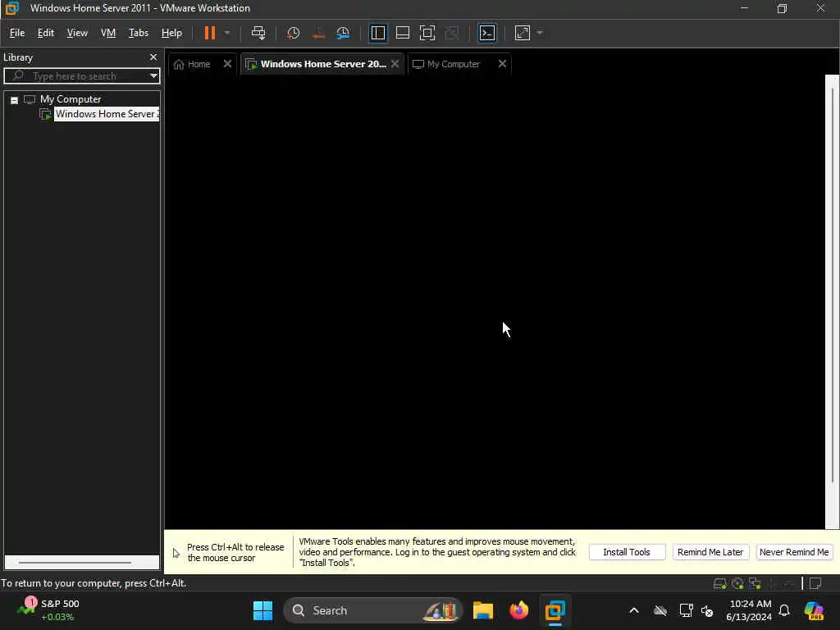Click the network adapter status icon
Viewport: 840px width, 630px height.
tap(755, 583)
